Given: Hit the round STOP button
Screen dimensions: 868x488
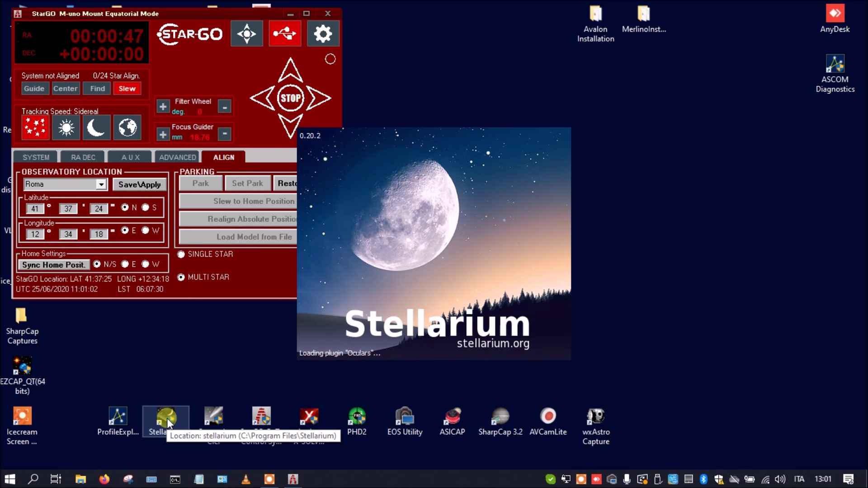Looking at the screenshot, I should coord(291,98).
